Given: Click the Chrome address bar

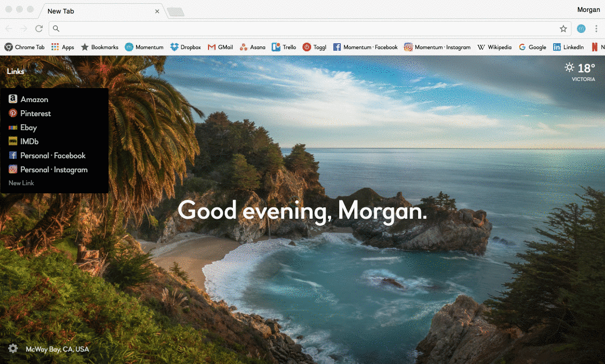Looking at the screenshot, I should tap(305, 29).
